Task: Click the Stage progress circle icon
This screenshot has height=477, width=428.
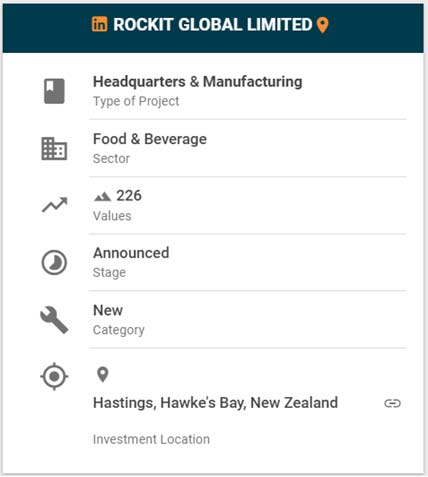Action: [54, 263]
